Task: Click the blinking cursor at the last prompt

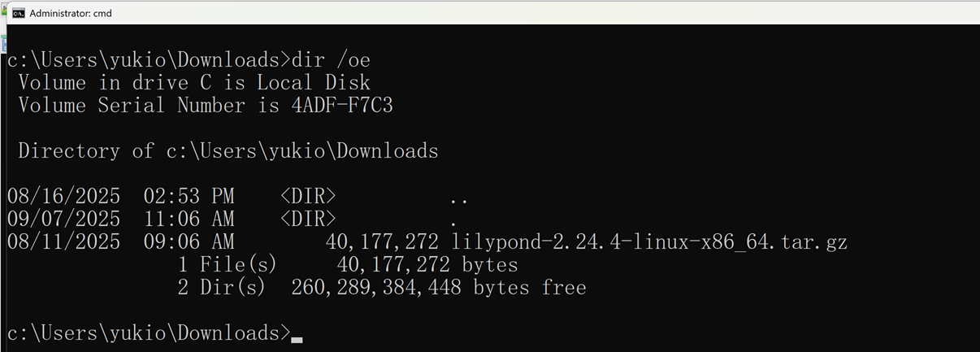Action: [297, 340]
